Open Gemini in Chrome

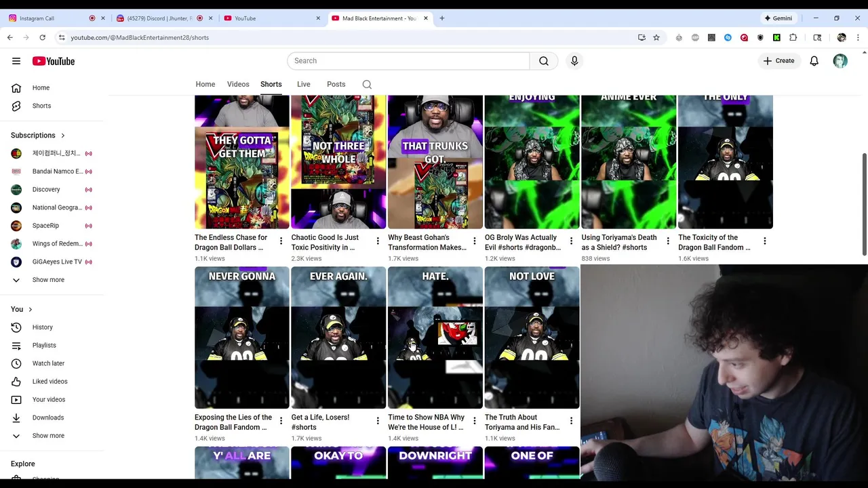coord(778,18)
